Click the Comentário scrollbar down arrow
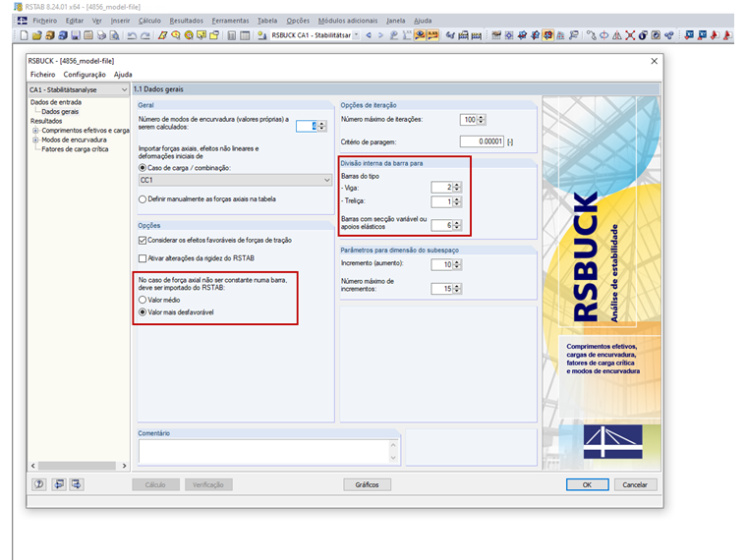747x560 pixels. point(393,458)
